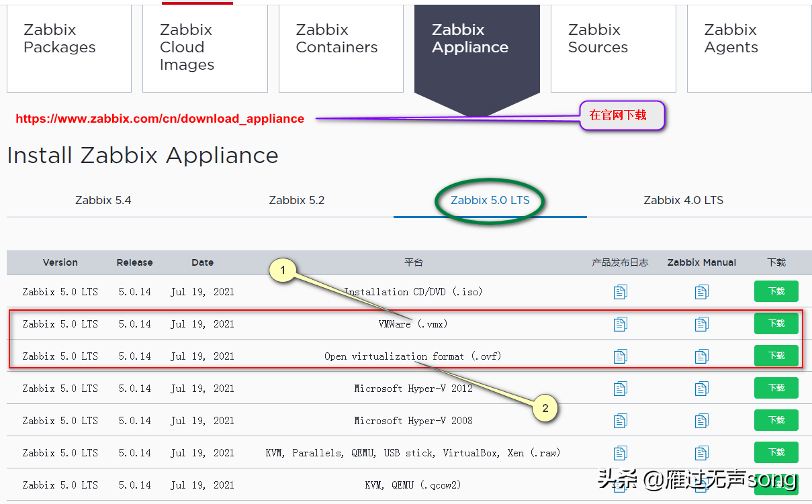The width and height of the screenshot is (812, 504).
Task: Click 'Installation CD/DVD (.iso)' platform text
Action: [413, 292]
